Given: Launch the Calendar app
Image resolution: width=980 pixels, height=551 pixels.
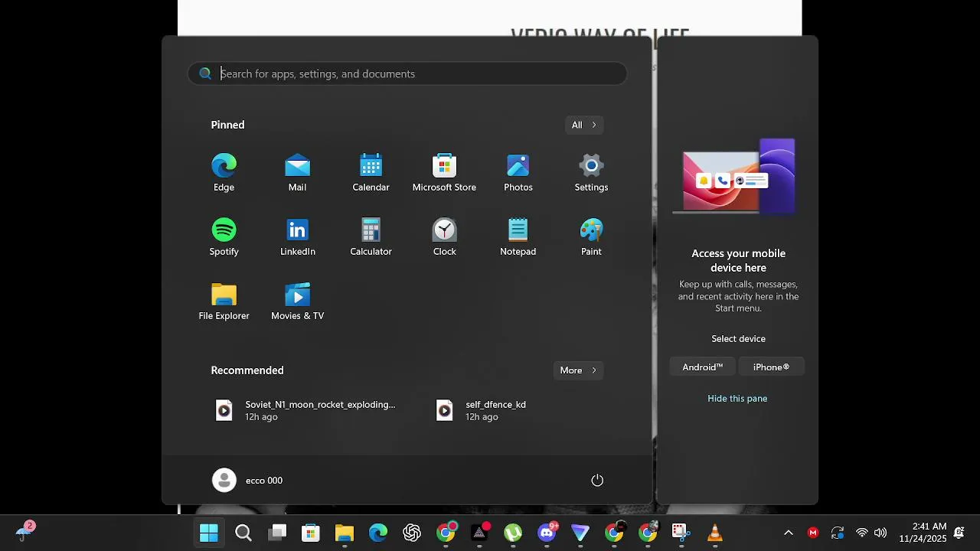Looking at the screenshot, I should [x=371, y=173].
